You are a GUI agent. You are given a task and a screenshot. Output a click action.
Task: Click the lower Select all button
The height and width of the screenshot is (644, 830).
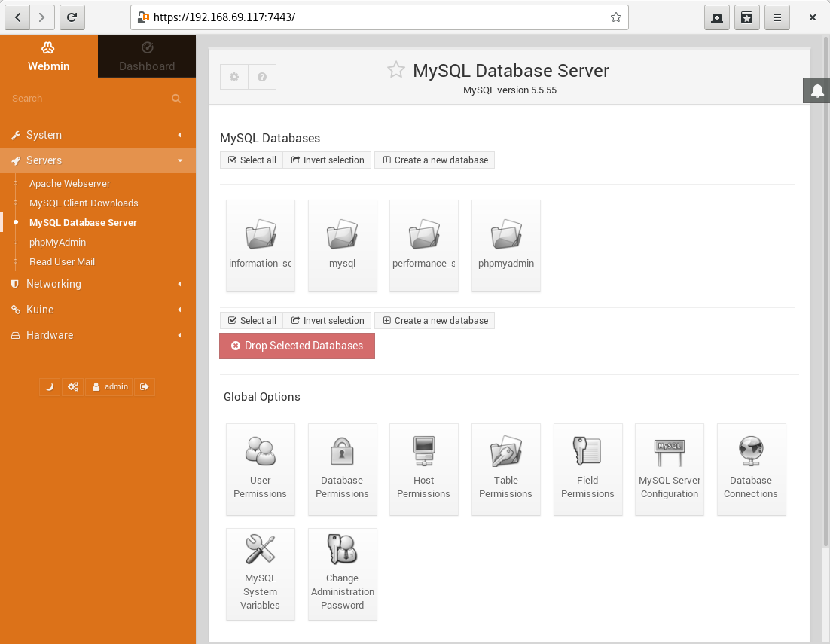(x=252, y=321)
